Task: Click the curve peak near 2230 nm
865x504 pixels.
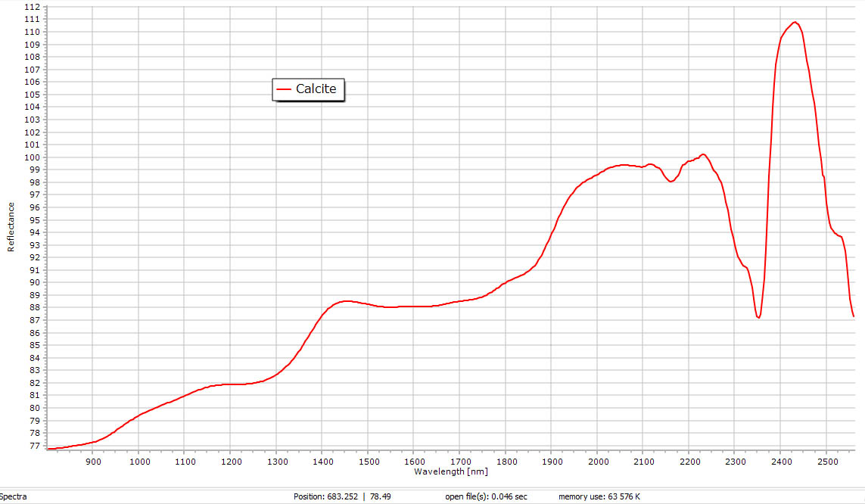Action: pos(703,154)
